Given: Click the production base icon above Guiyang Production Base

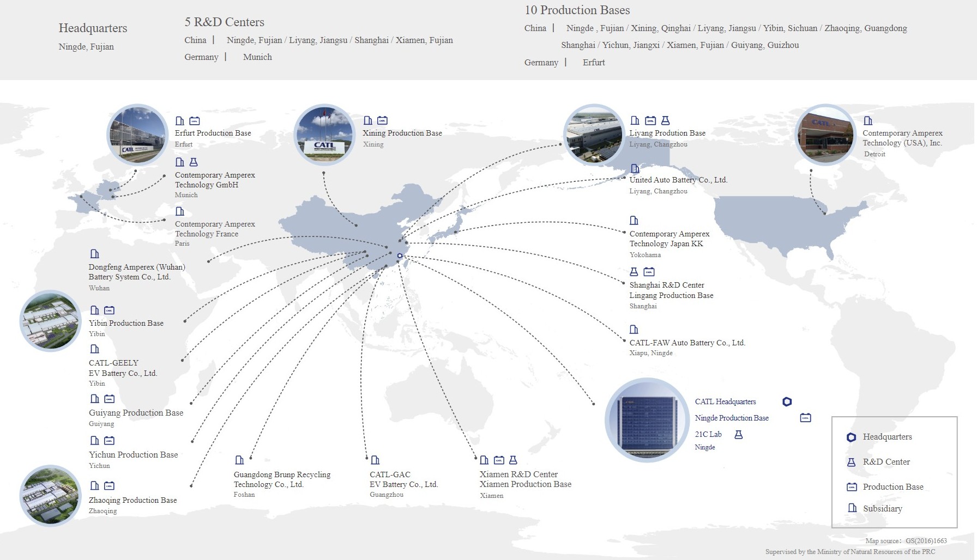Looking at the screenshot, I should click(x=110, y=399).
